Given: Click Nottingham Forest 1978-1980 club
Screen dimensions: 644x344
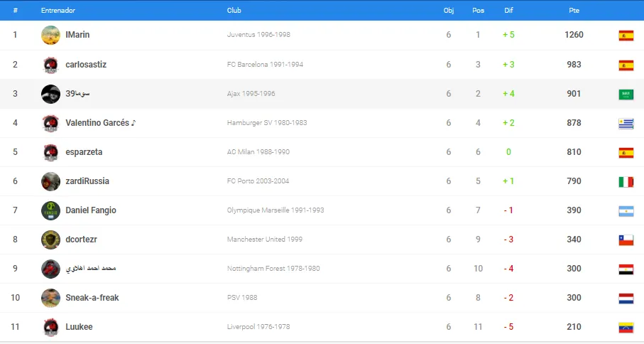Looking at the screenshot, I should 273,269.
